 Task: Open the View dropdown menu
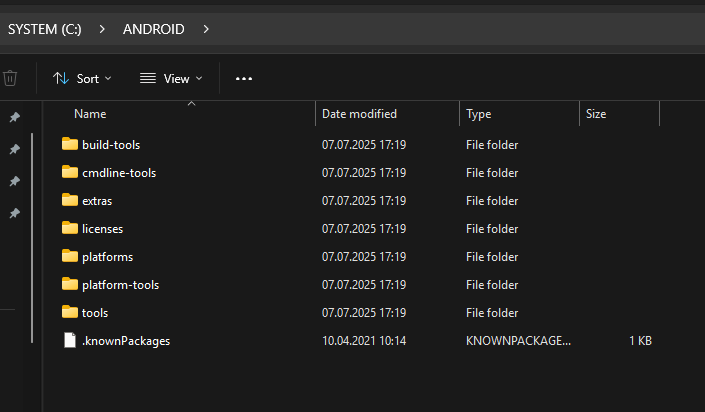[x=170, y=78]
